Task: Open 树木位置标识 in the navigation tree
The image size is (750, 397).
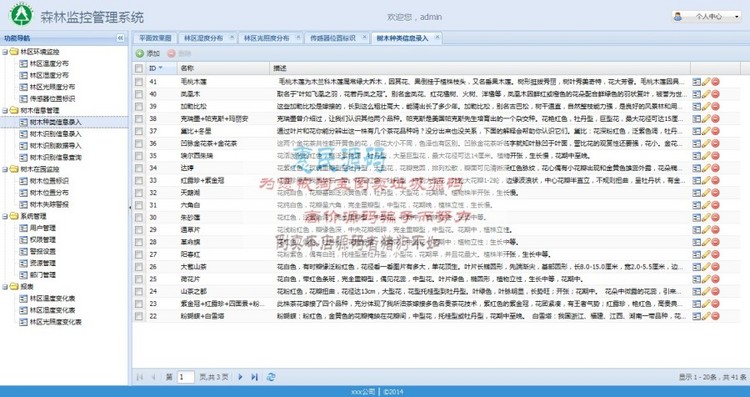Action: pos(49,181)
